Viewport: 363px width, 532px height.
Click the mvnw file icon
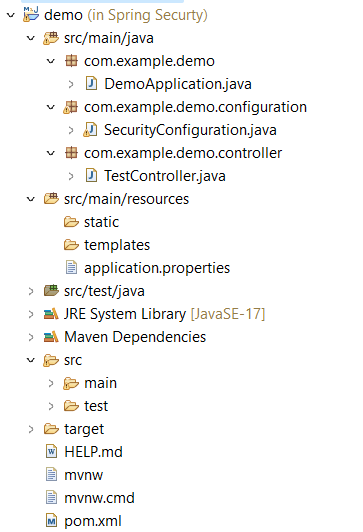coord(51,475)
